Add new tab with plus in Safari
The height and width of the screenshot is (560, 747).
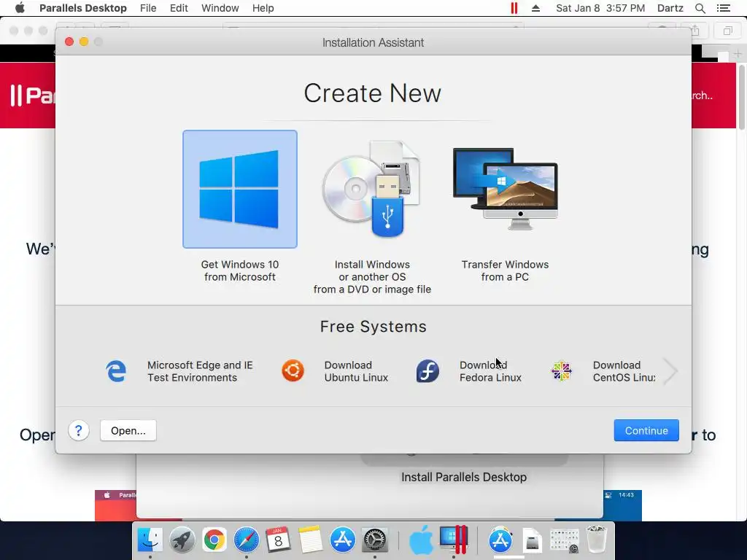tap(738, 54)
